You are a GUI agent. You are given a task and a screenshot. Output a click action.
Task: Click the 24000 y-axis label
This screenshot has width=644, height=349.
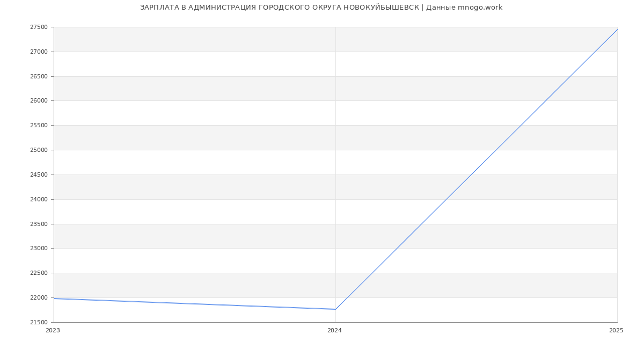[x=39, y=200]
